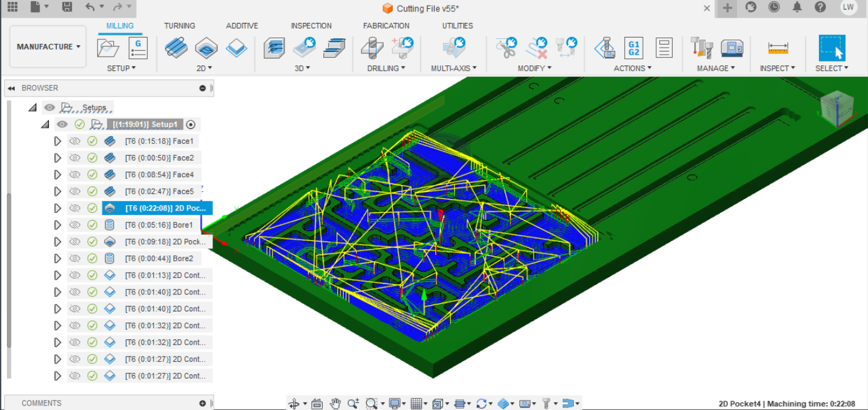
Task: Click the New Setup folder icon
Action: click(x=108, y=48)
